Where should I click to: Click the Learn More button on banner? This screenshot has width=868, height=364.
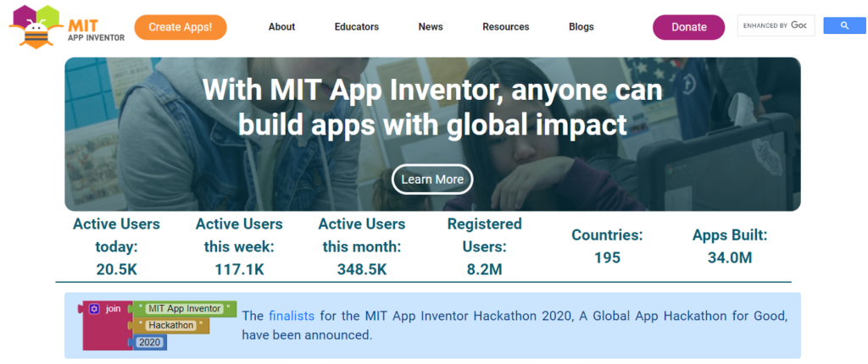432,179
